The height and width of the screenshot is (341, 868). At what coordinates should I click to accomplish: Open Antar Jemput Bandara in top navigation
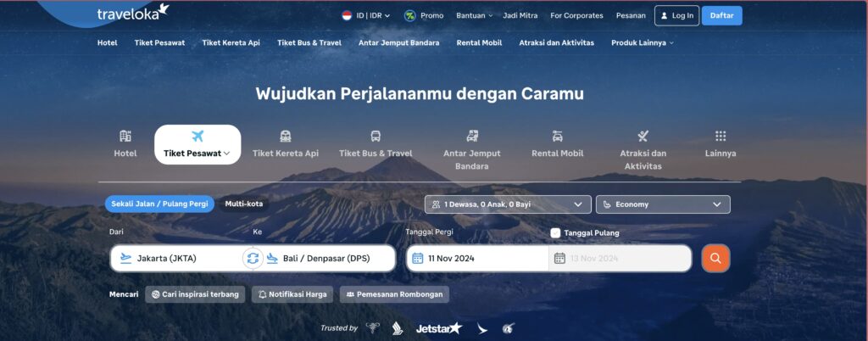pos(398,42)
